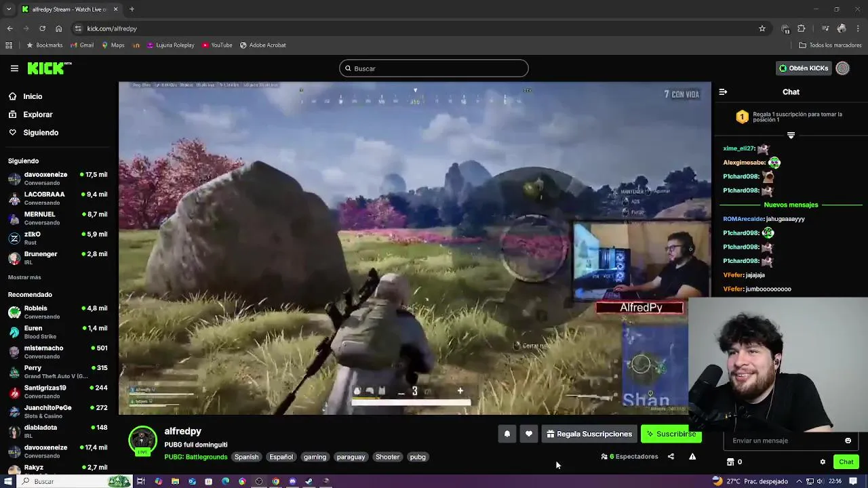
Task: Open MERNUEL channel in sidebar
Action: (x=58, y=218)
